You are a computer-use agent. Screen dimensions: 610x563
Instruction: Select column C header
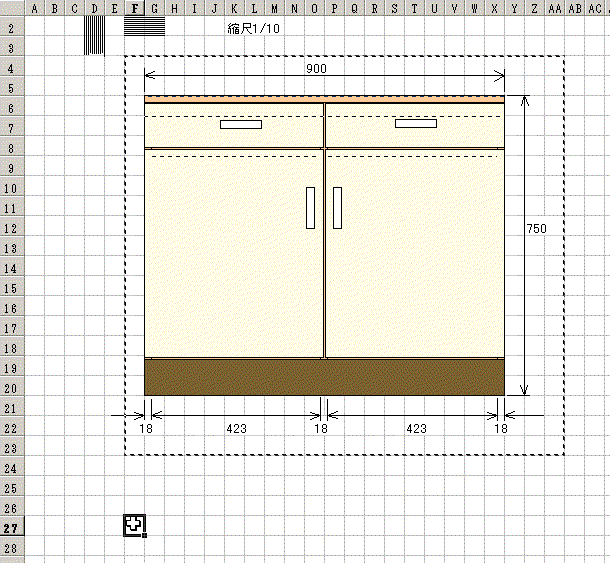75,8
